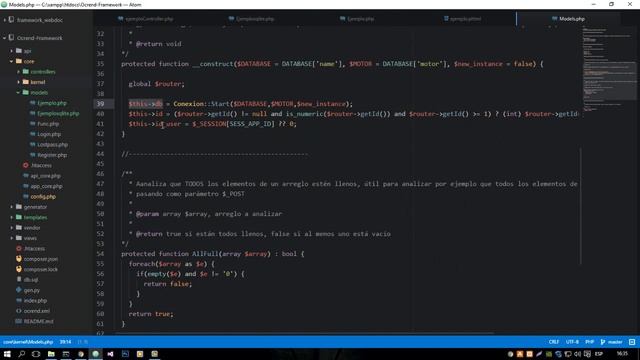Open the Windows Start menu
This screenshot has width=640, height=360.
[x=7, y=354]
